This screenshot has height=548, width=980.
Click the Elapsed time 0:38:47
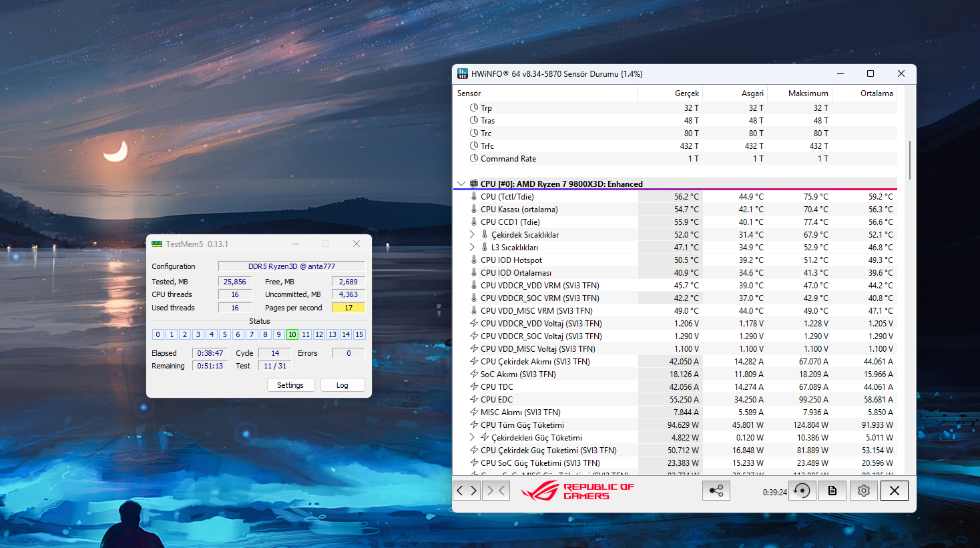tap(210, 353)
